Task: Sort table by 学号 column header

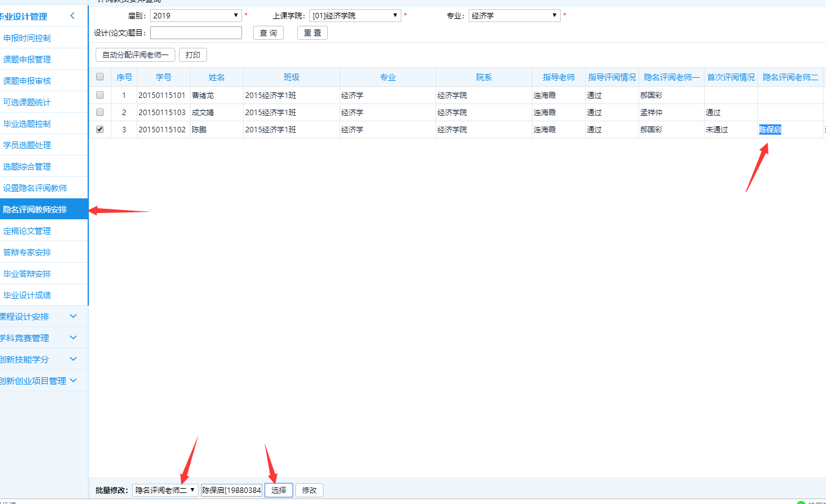Action: coord(163,77)
